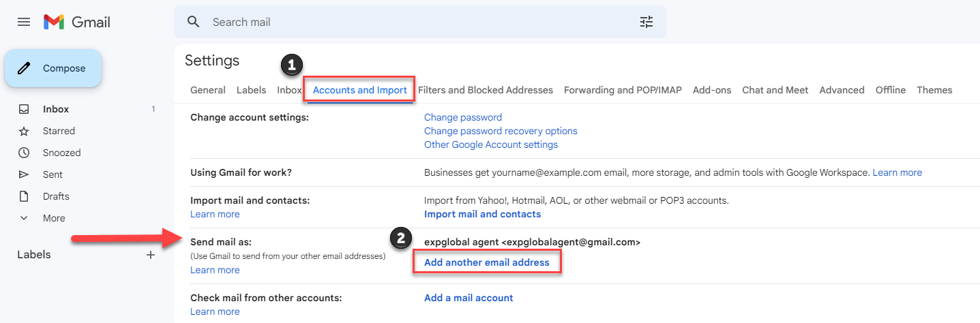Viewport: 980px width, 323px height.
Task: Open Filters and Blocked Addresses tab
Action: [485, 90]
